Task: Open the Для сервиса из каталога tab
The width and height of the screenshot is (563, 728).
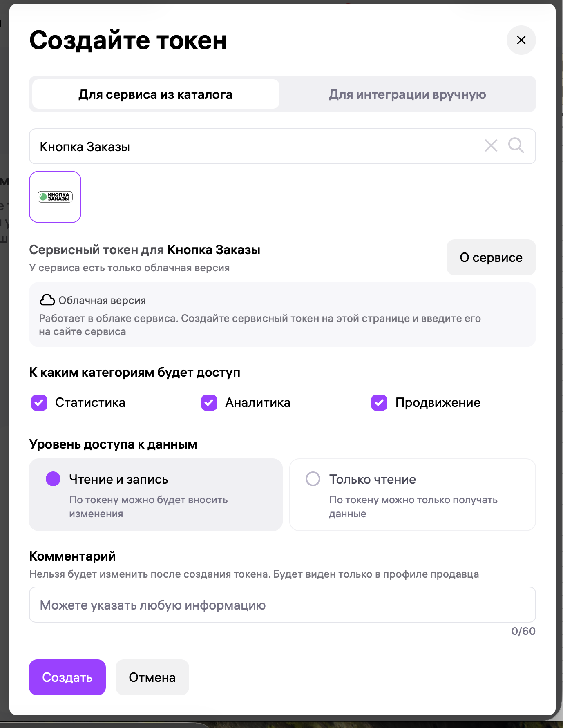Action: pos(155,94)
